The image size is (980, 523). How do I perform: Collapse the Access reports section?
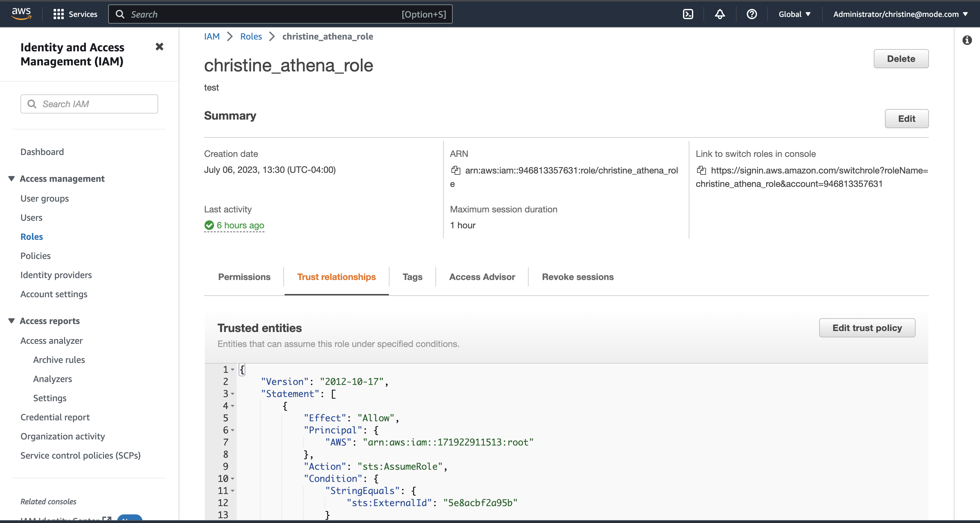click(11, 320)
